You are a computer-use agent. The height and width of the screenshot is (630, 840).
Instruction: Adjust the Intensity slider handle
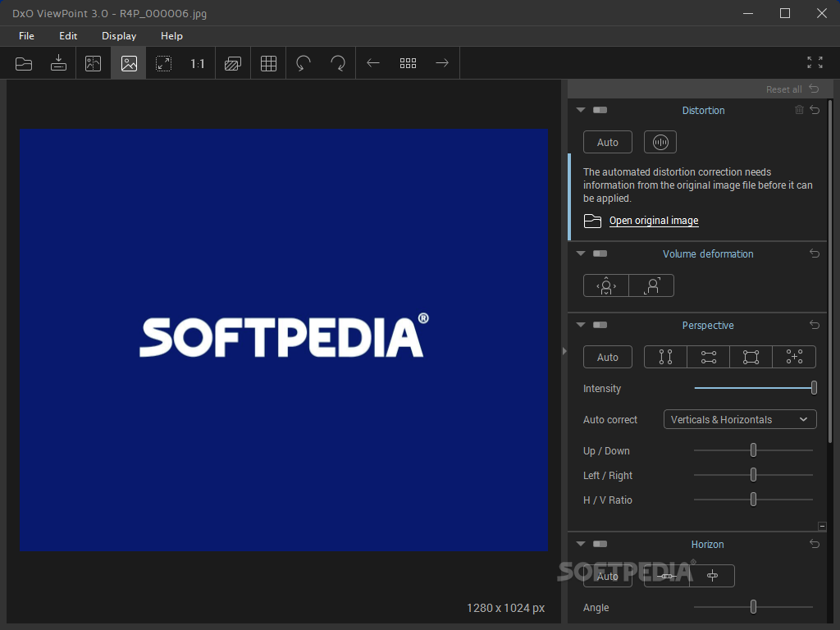pos(814,388)
